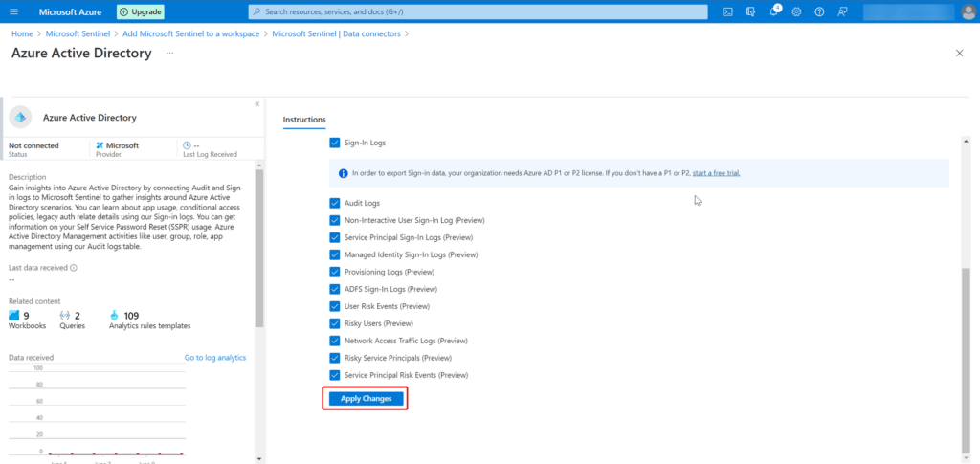Go to Home breadcrumb
Screen dimensions: 980x464
pos(22,33)
